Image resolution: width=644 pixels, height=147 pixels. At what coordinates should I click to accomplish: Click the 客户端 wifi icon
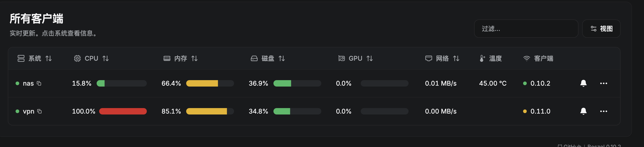coord(527,58)
